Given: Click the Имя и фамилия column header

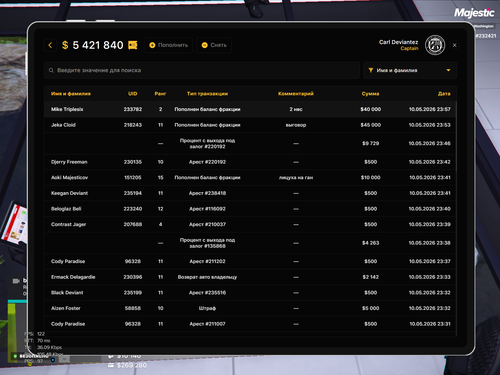Looking at the screenshot, I should (71, 94).
